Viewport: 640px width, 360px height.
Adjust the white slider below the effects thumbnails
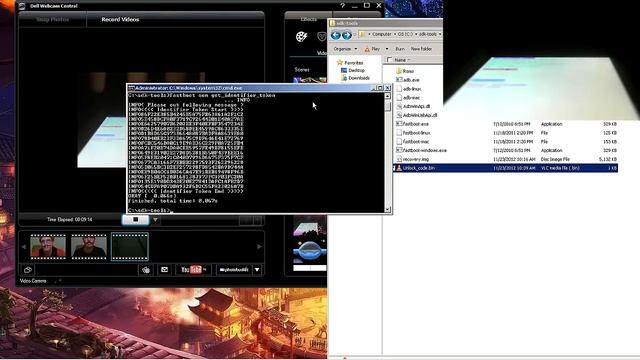[309, 268]
